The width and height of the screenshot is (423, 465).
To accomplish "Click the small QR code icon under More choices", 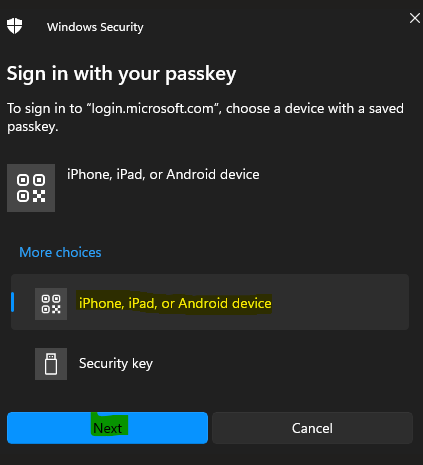I will [x=51, y=304].
